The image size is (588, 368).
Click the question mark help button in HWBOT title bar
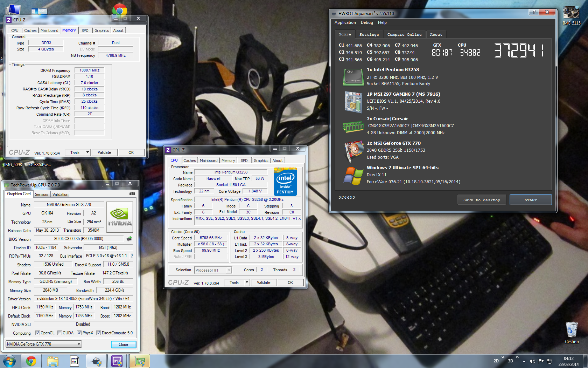pos(534,12)
